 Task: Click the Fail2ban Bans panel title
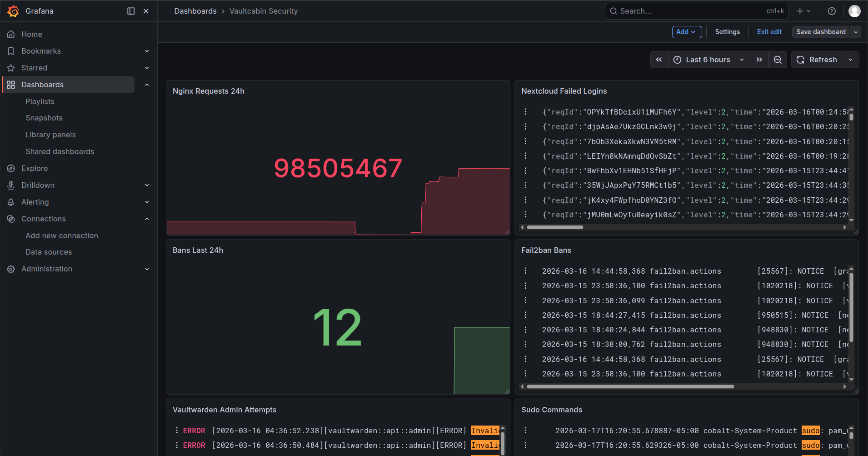click(546, 250)
